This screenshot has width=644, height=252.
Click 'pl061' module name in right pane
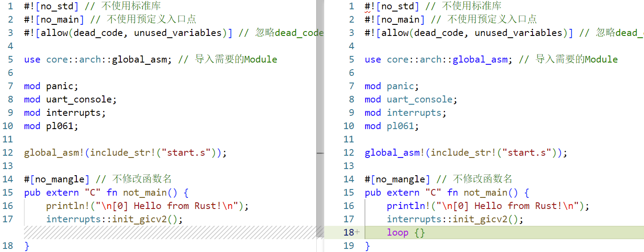tap(401, 126)
